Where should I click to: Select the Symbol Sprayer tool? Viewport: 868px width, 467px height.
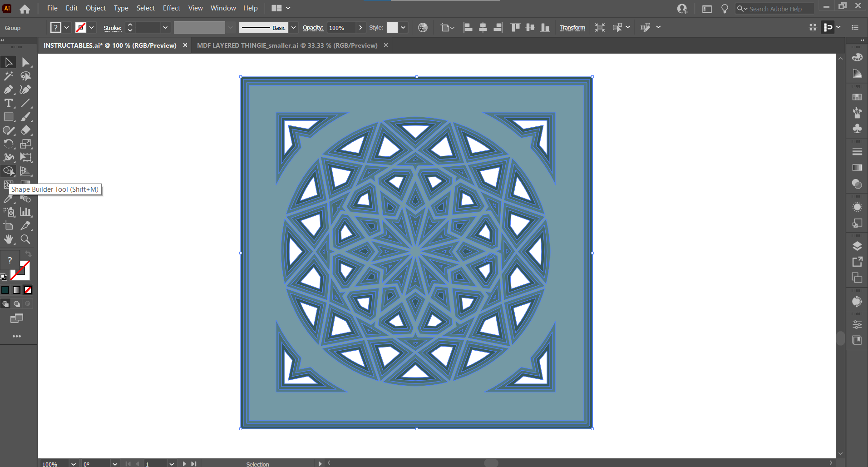9,212
